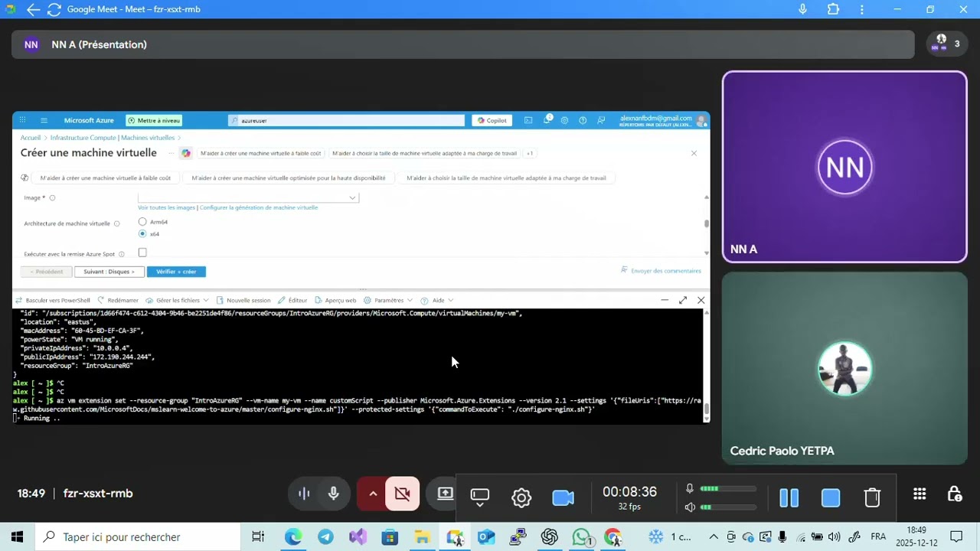Open the Azure portal hamburger menu
Viewport: 980px width, 551px height.
[44, 120]
